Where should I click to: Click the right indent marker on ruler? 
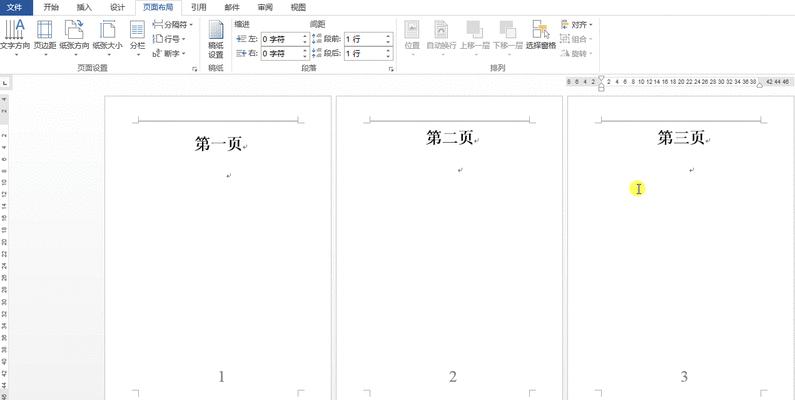coord(760,85)
